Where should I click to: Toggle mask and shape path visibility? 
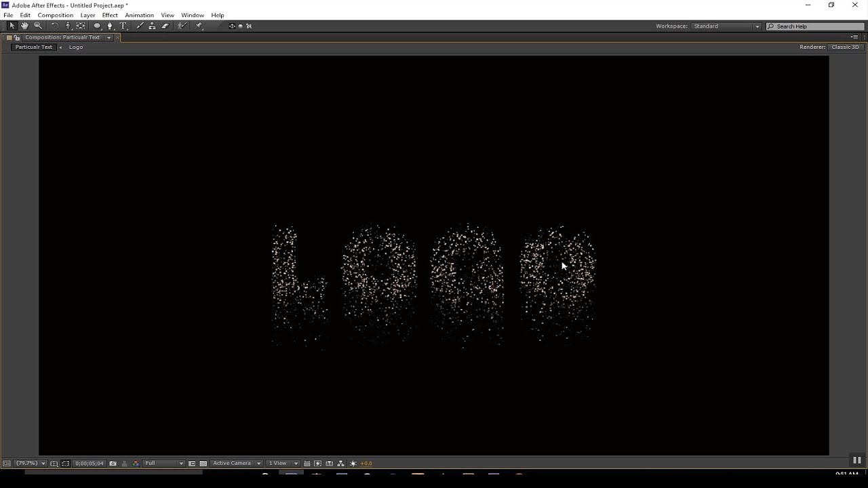tap(65, 464)
